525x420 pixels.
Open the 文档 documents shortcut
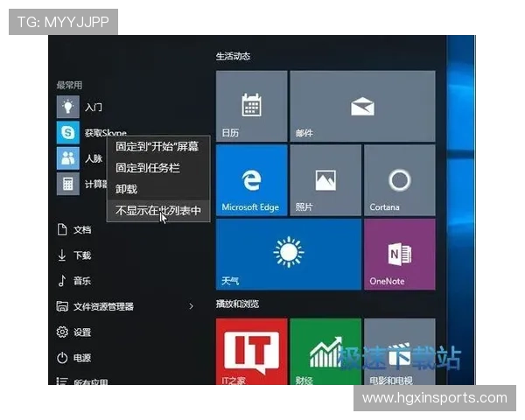(81, 229)
